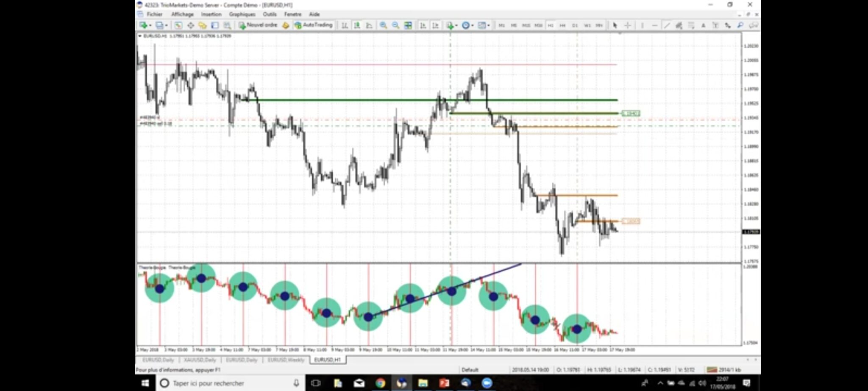Select the Cursor arrow tool
The height and width of the screenshot is (391, 868).
(x=615, y=25)
